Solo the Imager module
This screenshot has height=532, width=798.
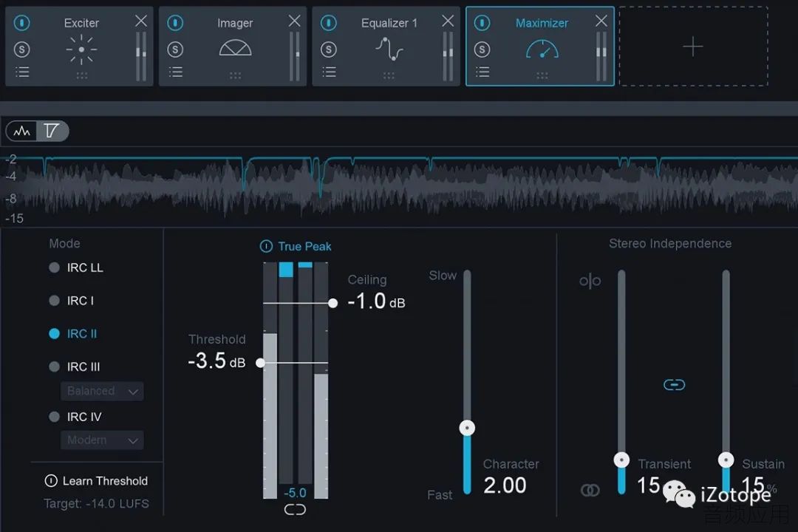[176, 50]
